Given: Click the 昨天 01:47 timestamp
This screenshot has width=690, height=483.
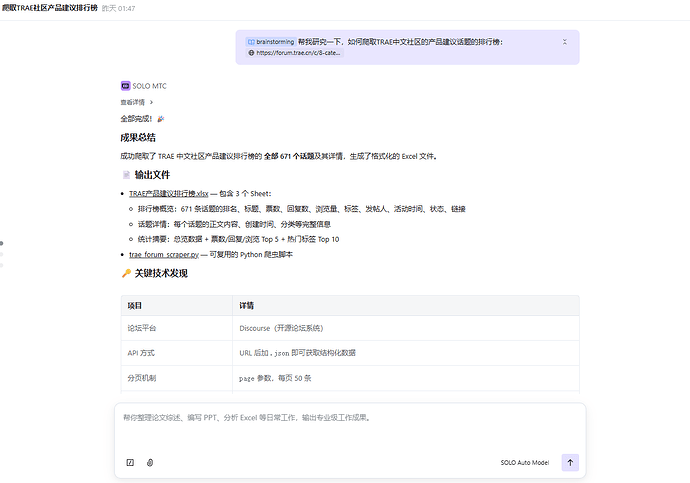Looking at the screenshot, I should [x=118, y=8].
